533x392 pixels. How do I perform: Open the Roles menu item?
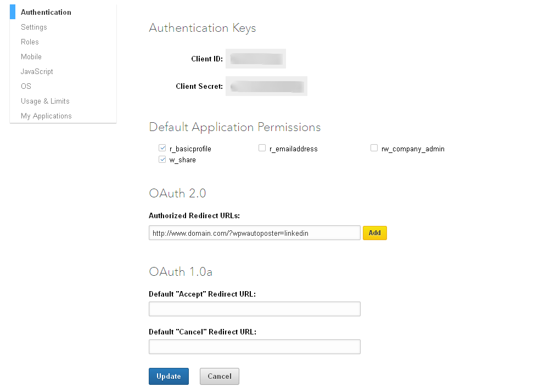[30, 42]
